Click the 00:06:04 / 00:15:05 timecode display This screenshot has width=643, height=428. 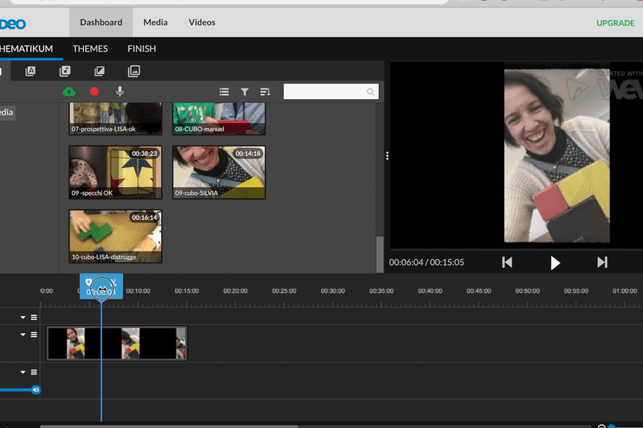426,262
